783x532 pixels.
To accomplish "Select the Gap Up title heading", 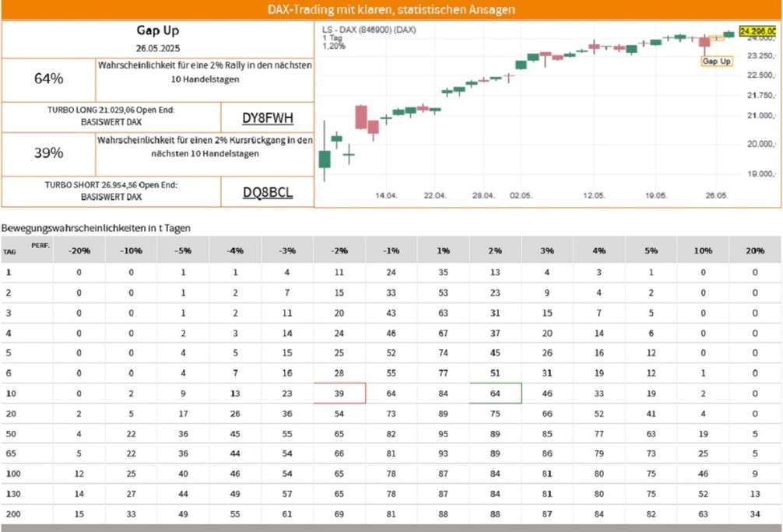I will (x=158, y=30).
